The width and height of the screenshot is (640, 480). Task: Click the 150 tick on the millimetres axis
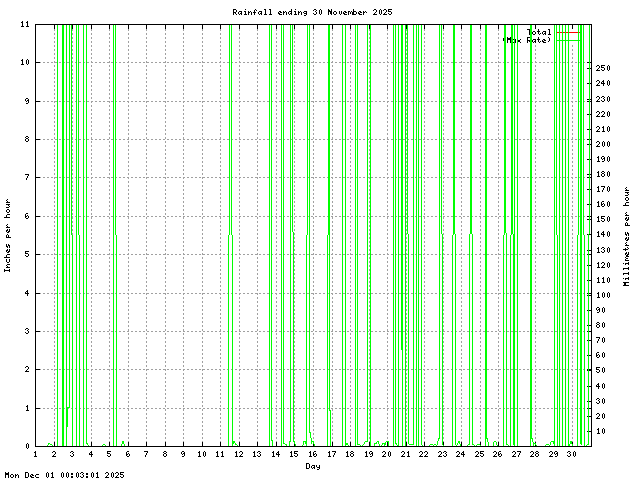(603, 219)
